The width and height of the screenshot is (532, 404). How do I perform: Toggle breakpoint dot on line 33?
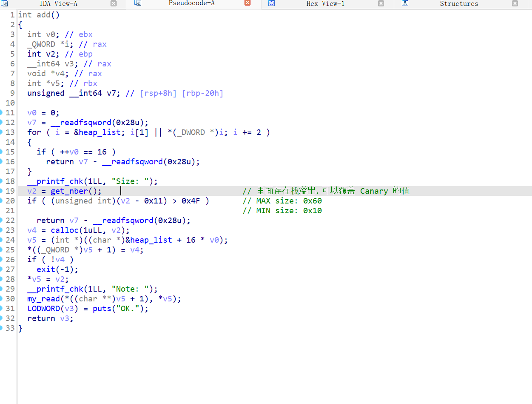[1, 328]
